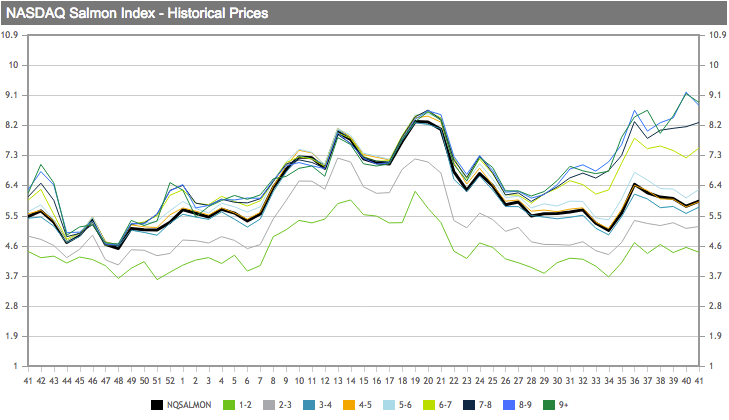Click the left axis label 9.1

click(11, 95)
